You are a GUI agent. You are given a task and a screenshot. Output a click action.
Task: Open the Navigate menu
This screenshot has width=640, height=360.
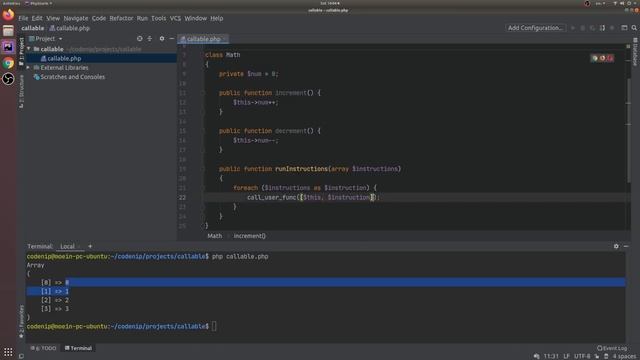(76, 18)
